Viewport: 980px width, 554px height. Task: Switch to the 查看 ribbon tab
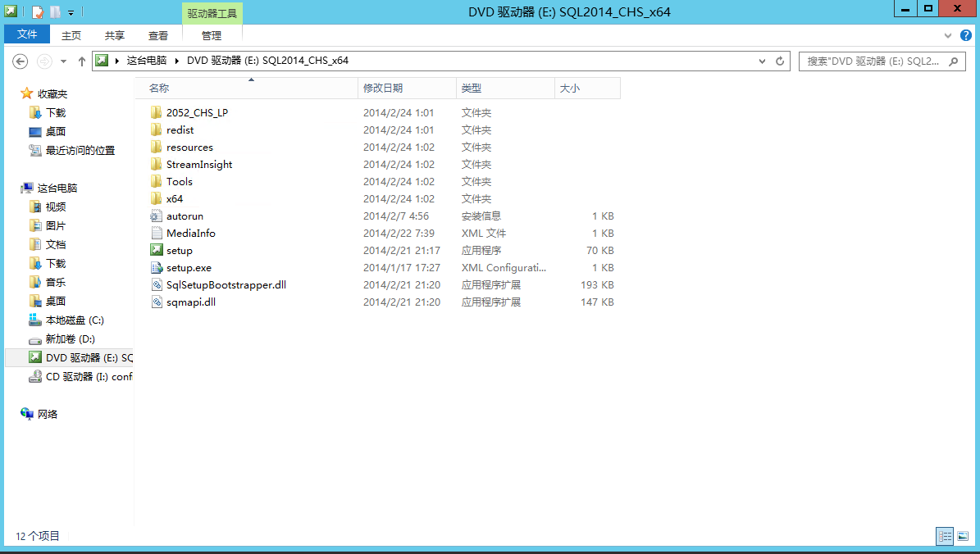[158, 35]
